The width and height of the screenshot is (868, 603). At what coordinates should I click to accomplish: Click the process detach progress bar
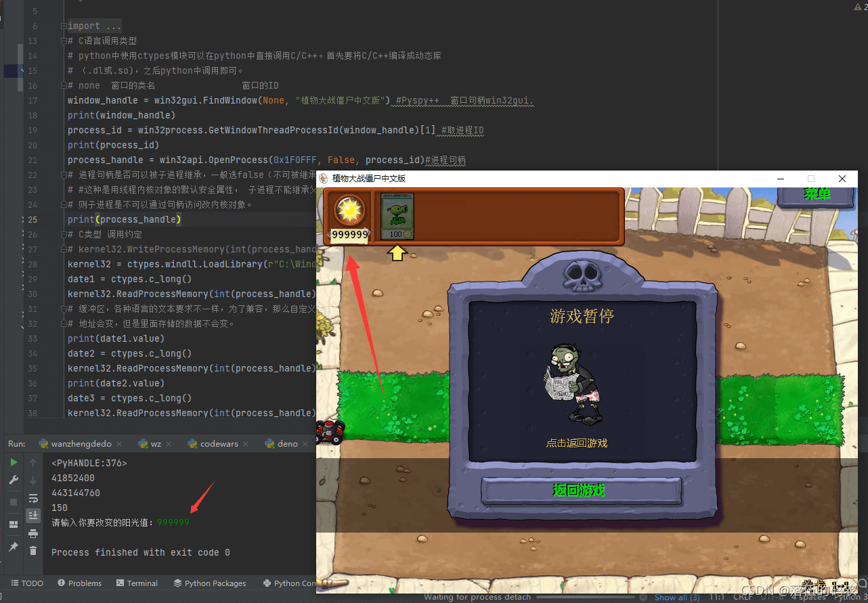(584, 597)
